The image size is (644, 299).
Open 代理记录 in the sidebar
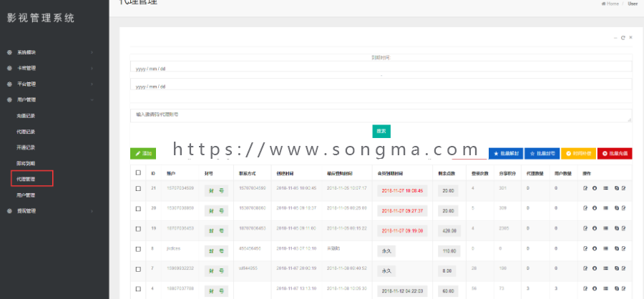pyautogui.click(x=26, y=132)
